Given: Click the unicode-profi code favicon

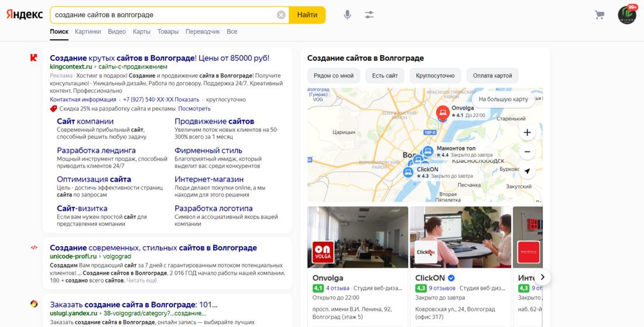Looking at the screenshot, I should [34, 247].
